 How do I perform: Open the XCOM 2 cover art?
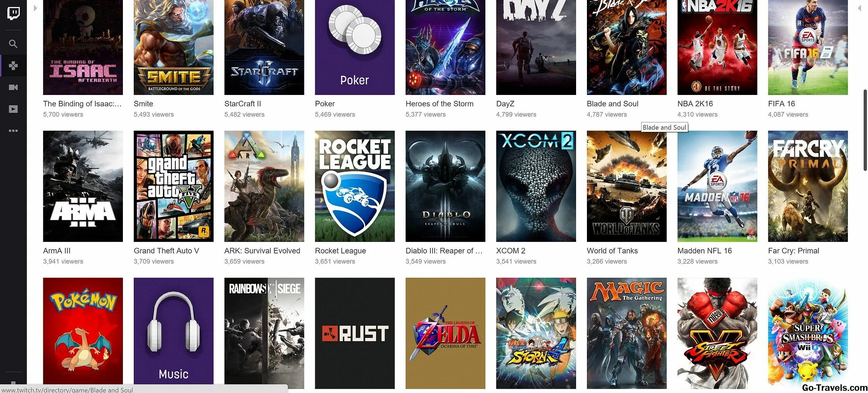[536, 186]
